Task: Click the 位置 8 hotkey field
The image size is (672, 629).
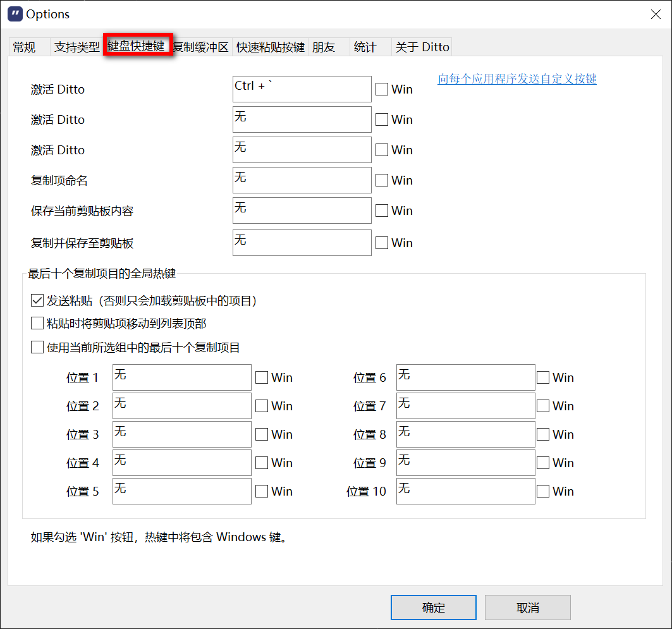Action: (466, 434)
